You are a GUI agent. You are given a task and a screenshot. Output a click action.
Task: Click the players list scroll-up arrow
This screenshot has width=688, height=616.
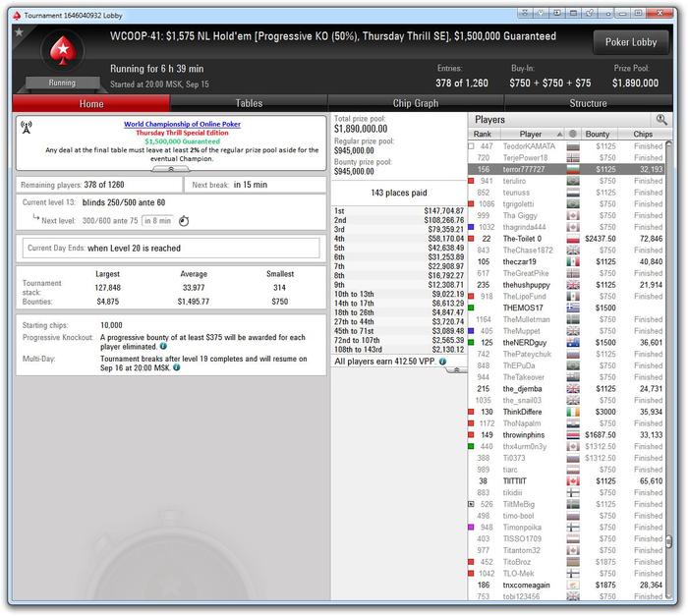[x=668, y=143]
